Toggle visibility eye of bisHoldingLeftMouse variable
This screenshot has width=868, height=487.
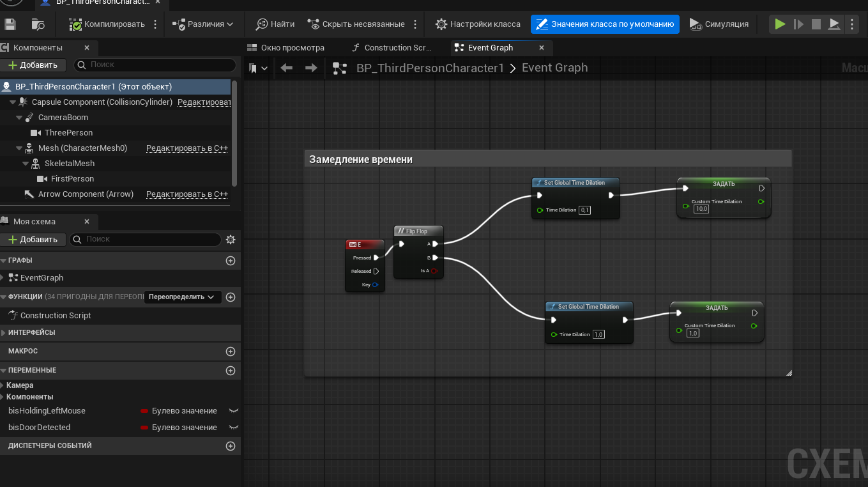click(234, 411)
